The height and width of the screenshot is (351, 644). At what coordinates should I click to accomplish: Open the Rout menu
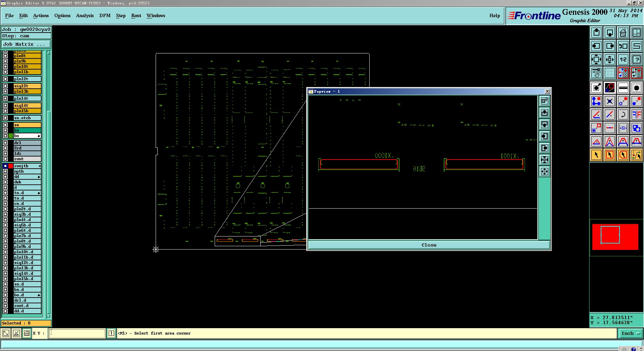[x=136, y=15]
